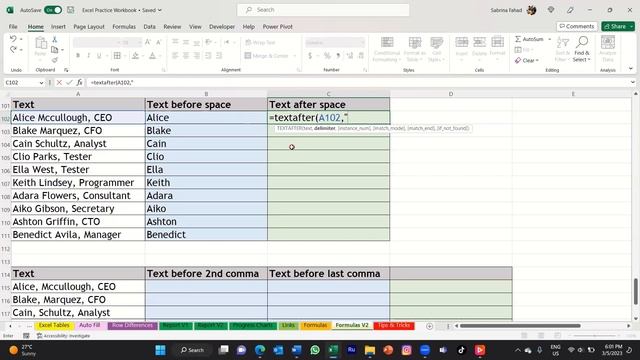
Task: Click the Cell Styles icon
Action: click(x=436, y=42)
